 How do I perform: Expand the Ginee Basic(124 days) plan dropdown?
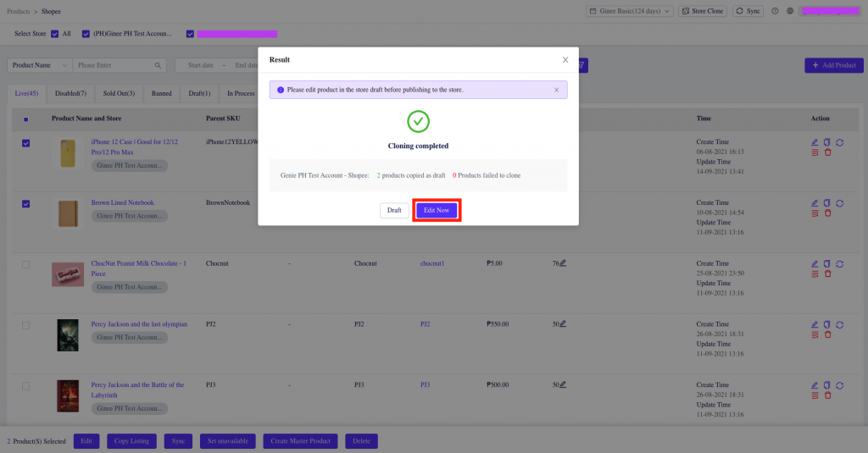click(x=629, y=11)
